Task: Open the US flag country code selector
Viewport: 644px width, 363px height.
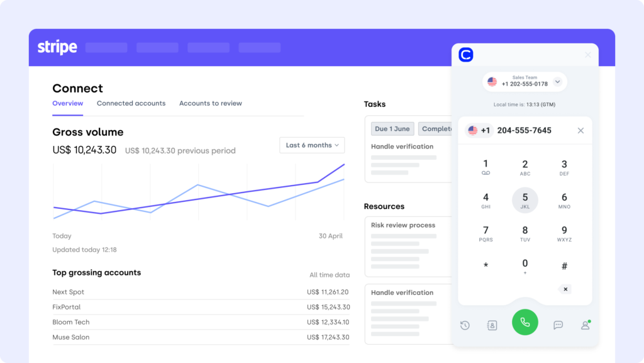Action: pyautogui.click(x=479, y=131)
